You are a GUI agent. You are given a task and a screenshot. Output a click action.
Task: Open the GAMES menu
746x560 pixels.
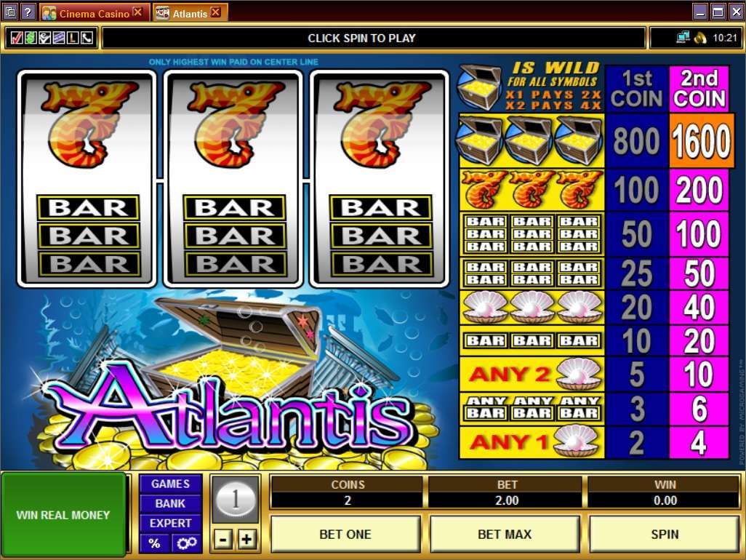(170, 484)
